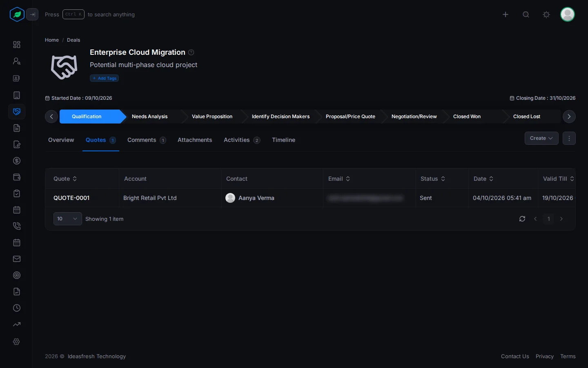
Task: Open the tasks clipboard-check sidebar icon
Action: coord(17,193)
